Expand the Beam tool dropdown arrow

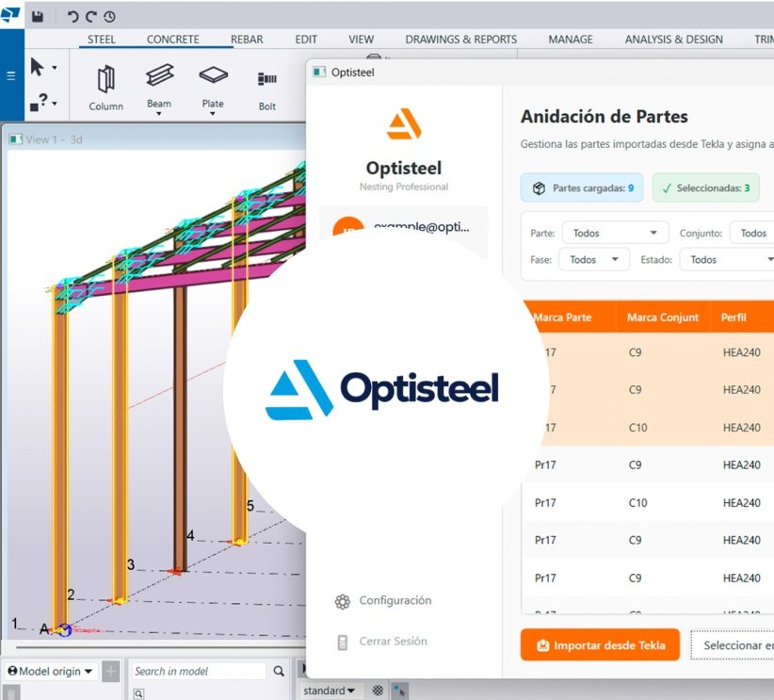pyautogui.click(x=159, y=114)
